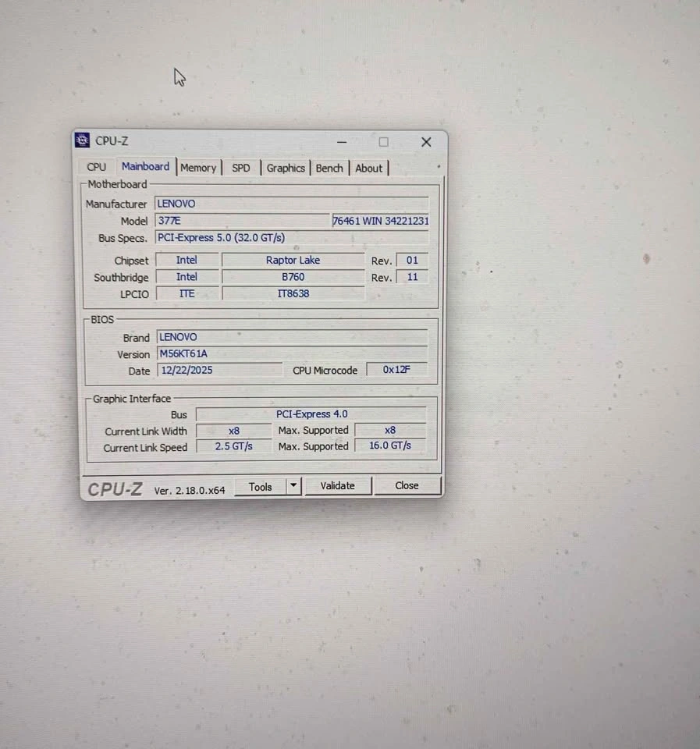This screenshot has height=749, width=700.
Task: Click the Model field showing 377E
Action: (242, 221)
